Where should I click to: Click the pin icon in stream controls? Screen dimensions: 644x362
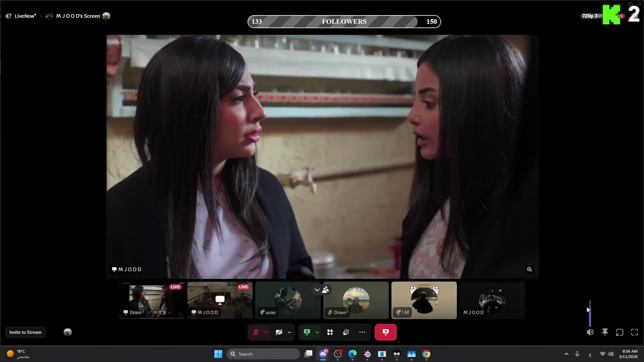605,332
